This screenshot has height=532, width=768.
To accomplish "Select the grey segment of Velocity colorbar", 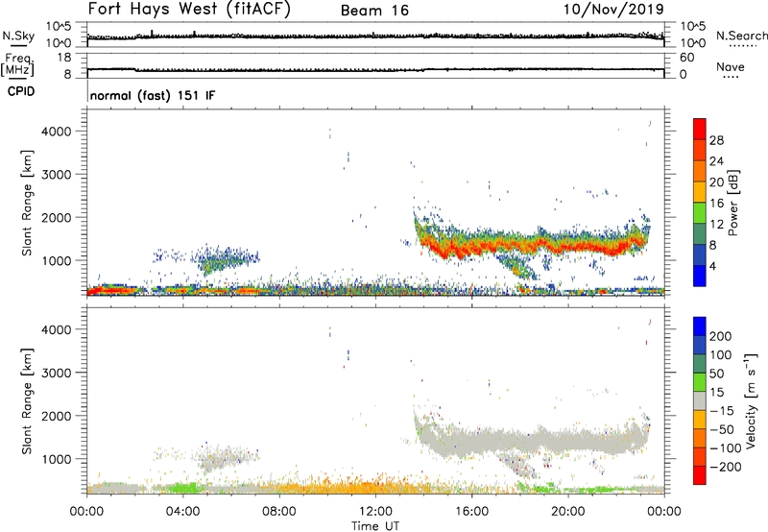I will [700, 400].
